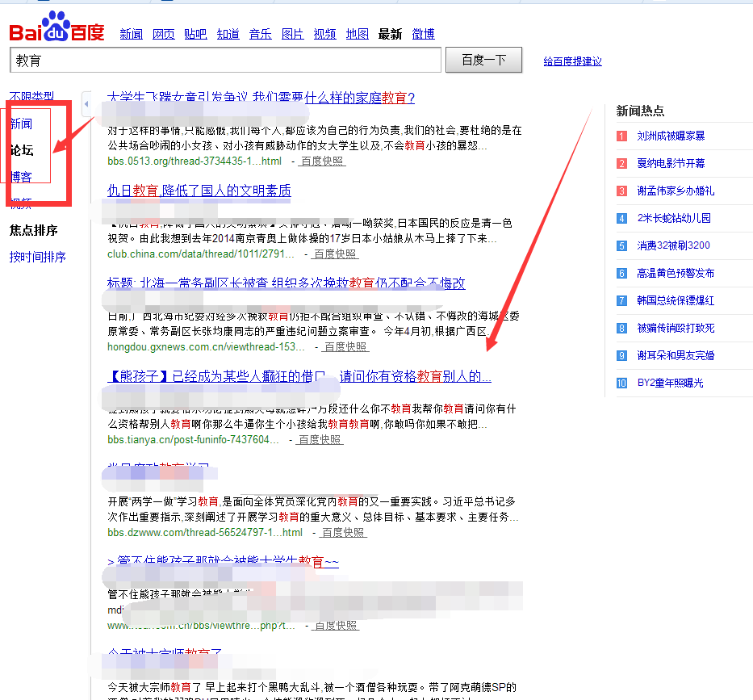This screenshot has height=700, width=753.
Task: Click the bbs.dzwww.com result URL
Action: pyautogui.click(x=205, y=532)
